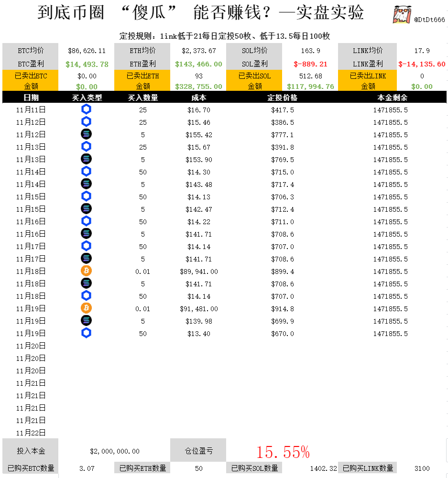The image size is (448, 478).
Task: Click the SOL icon in the 11月12日 row
Action: click(x=86, y=134)
